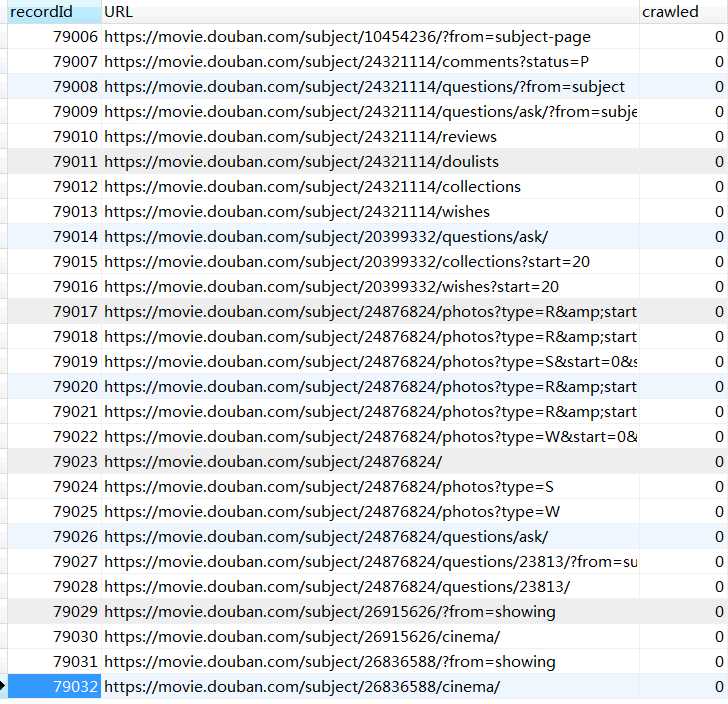Click URL ending 20399332/questions/ask/
This screenshot has width=728, height=704.
[326, 236]
